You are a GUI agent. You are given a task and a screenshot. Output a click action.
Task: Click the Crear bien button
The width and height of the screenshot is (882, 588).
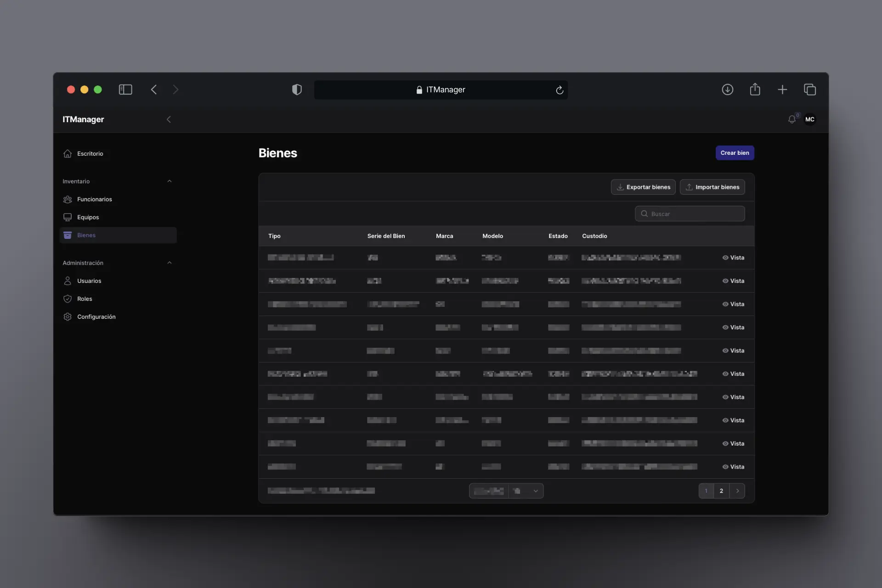pyautogui.click(x=734, y=153)
